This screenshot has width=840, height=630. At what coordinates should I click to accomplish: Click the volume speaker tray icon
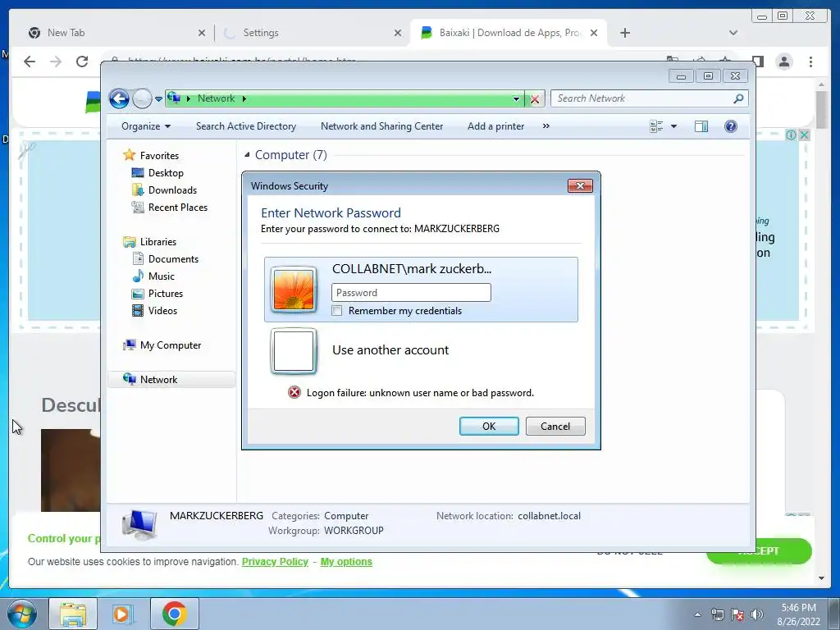(x=757, y=614)
